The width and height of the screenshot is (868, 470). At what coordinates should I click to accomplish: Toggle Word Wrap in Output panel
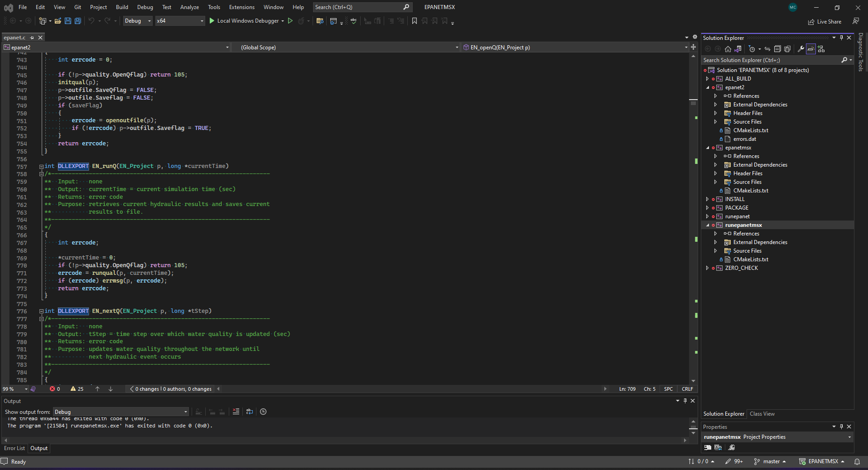point(250,412)
